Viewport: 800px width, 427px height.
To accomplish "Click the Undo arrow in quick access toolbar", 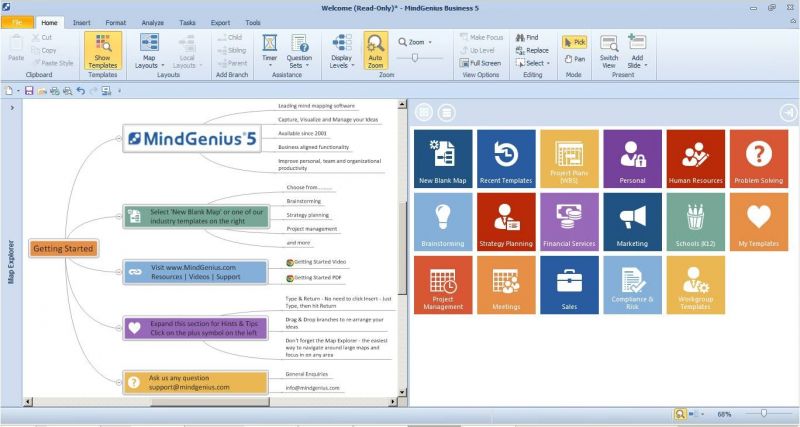I will pos(81,91).
